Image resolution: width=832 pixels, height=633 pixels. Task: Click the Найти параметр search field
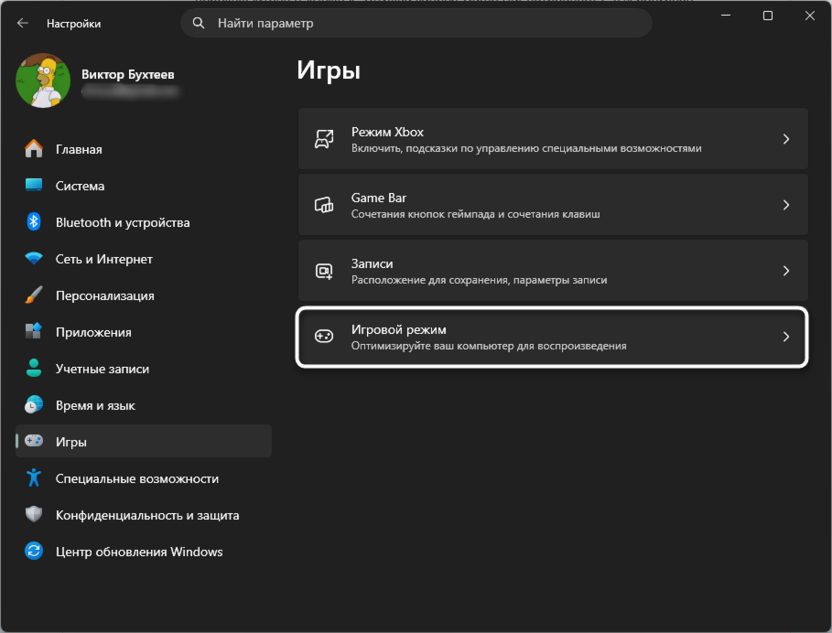(417, 23)
